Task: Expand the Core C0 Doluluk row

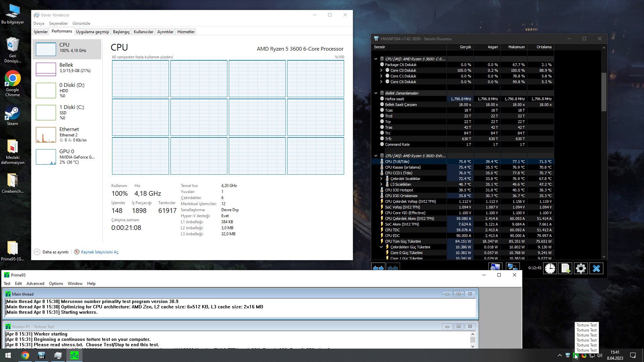Action: point(381,70)
